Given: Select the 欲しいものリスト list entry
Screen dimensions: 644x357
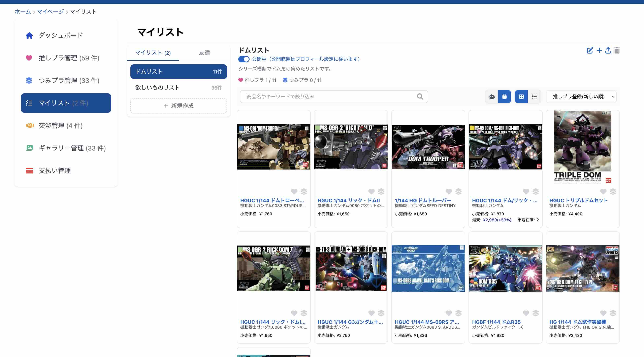Looking at the screenshot, I should [x=179, y=88].
